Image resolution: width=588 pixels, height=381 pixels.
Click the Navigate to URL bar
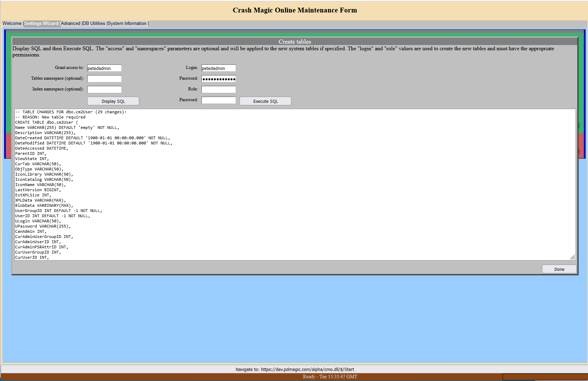pos(295,369)
